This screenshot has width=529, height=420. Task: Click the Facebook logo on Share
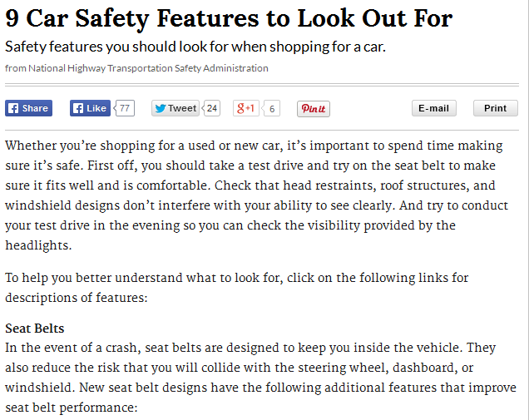click(13, 108)
